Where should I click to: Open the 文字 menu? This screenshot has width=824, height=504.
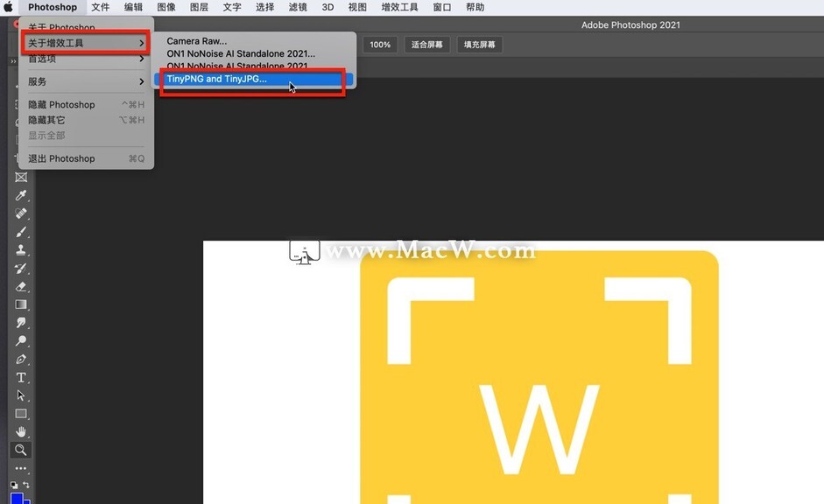(x=232, y=7)
